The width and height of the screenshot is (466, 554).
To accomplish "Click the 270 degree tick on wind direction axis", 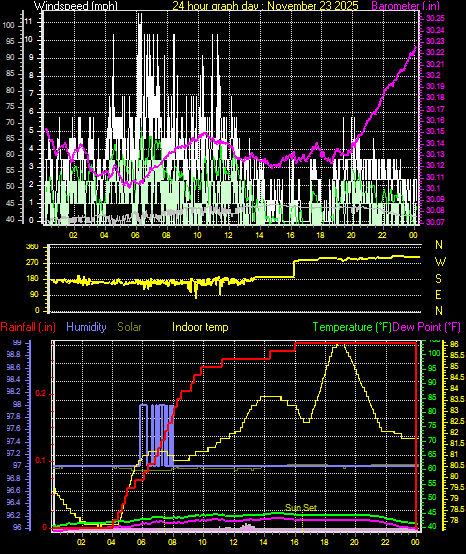I will (x=41, y=263).
